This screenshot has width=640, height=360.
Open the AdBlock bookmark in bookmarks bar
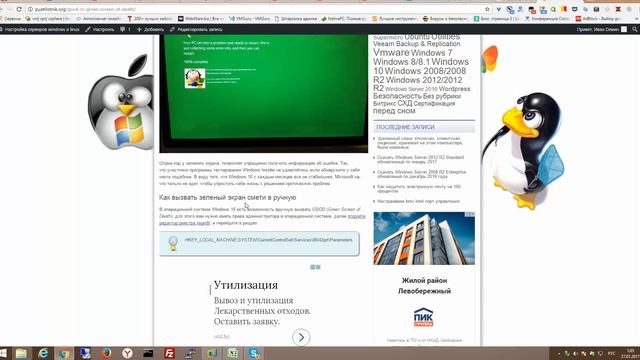pos(598,19)
